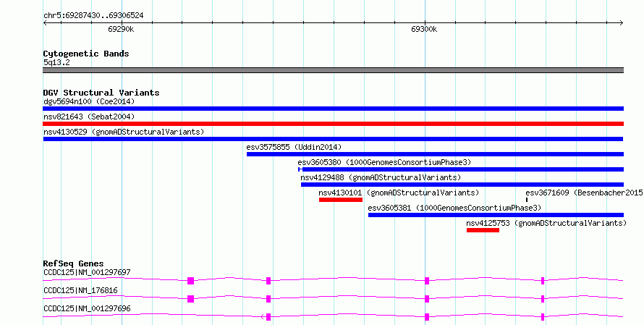Click the 5q13.2 band label
The width and height of the screenshot is (644, 325).
[x=56, y=62]
